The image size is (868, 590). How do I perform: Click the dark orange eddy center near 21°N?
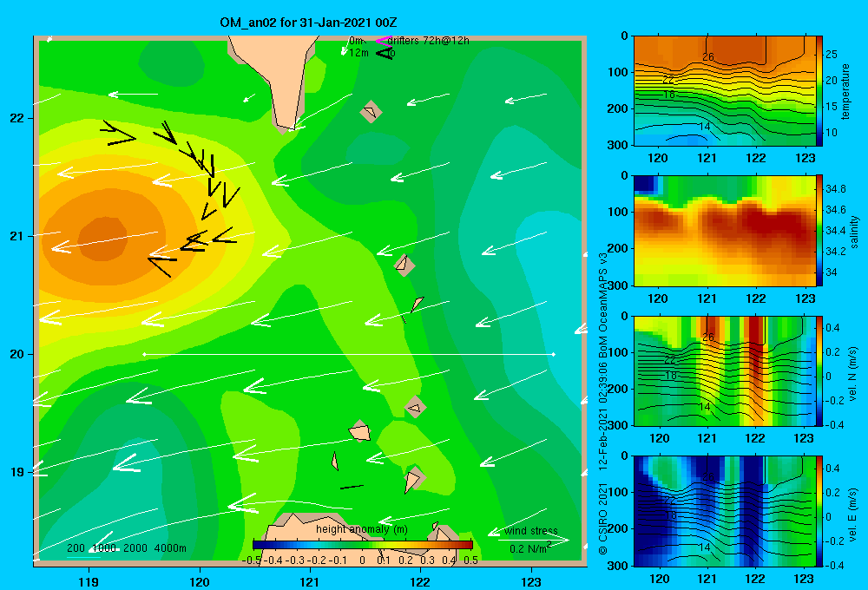(x=103, y=239)
